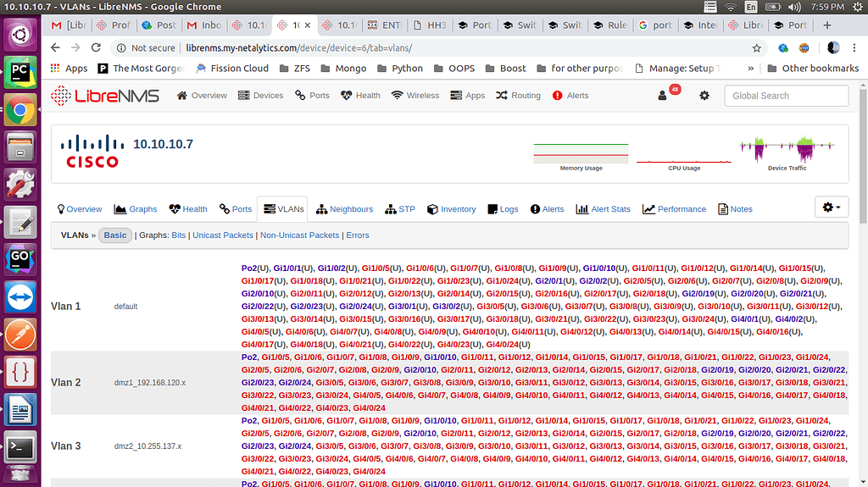
Task: Click the Errors graph link
Action: click(x=357, y=235)
